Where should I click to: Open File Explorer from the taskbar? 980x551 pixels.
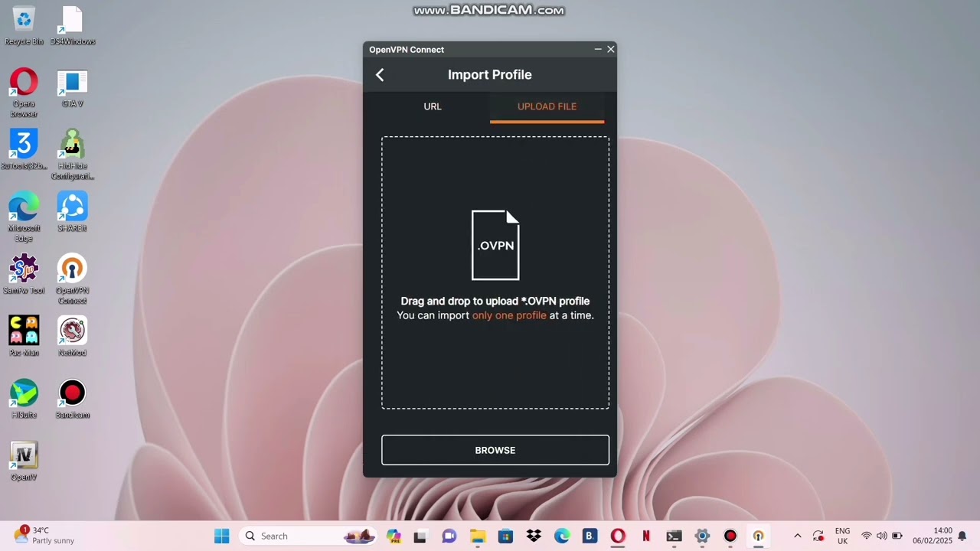point(478,536)
